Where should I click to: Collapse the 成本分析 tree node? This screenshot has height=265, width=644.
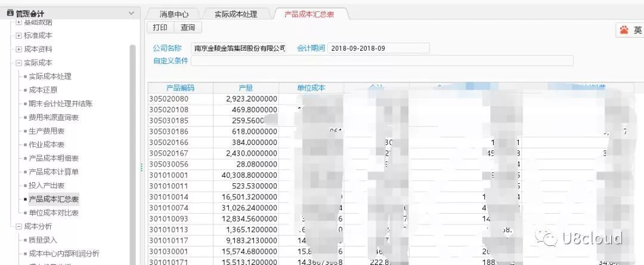pyautogui.click(x=18, y=226)
